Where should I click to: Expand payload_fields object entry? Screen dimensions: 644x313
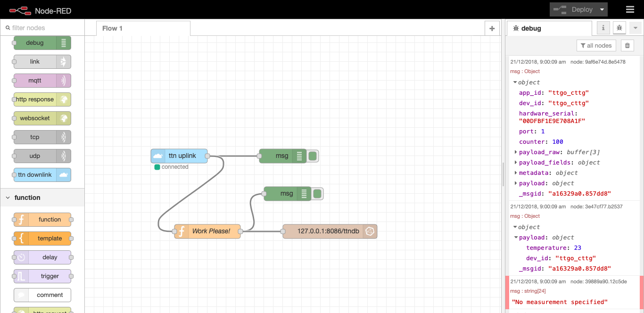(x=515, y=163)
